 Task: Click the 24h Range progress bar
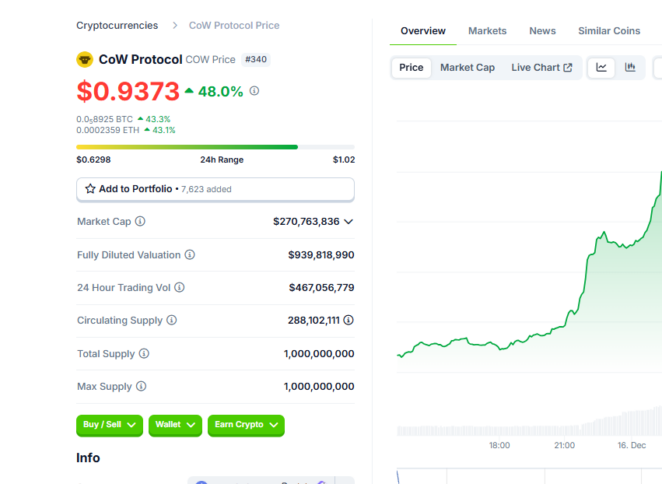(x=215, y=147)
